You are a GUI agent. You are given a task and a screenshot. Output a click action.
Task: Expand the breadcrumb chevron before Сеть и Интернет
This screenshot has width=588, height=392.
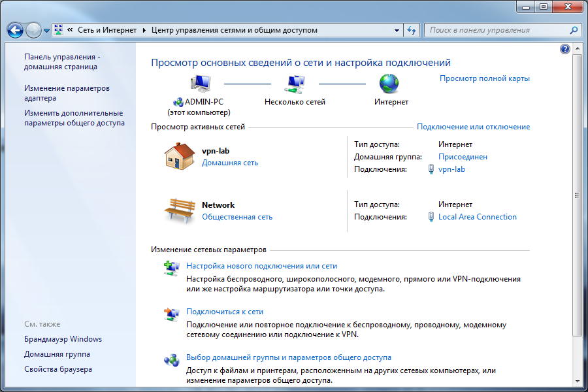[70, 30]
